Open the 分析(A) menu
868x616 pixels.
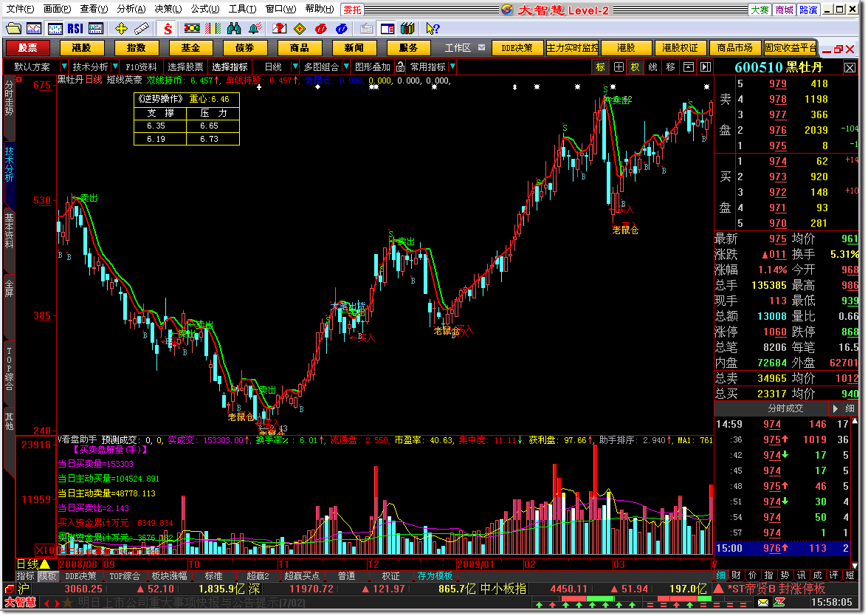131,10
